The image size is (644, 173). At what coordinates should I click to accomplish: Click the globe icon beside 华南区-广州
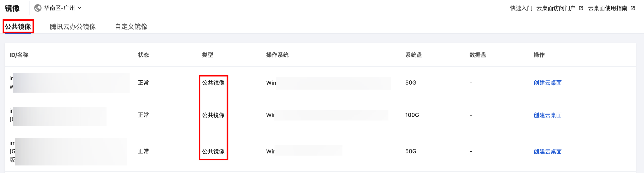pos(38,8)
